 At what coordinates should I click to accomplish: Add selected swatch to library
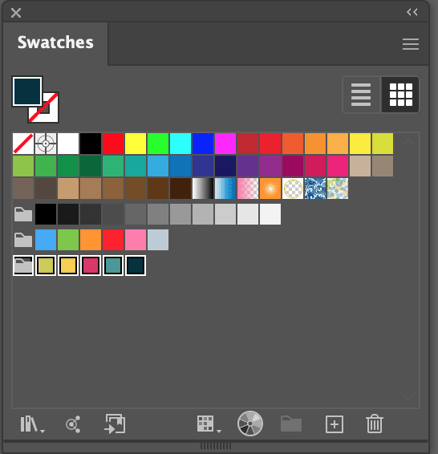pyautogui.click(x=115, y=424)
